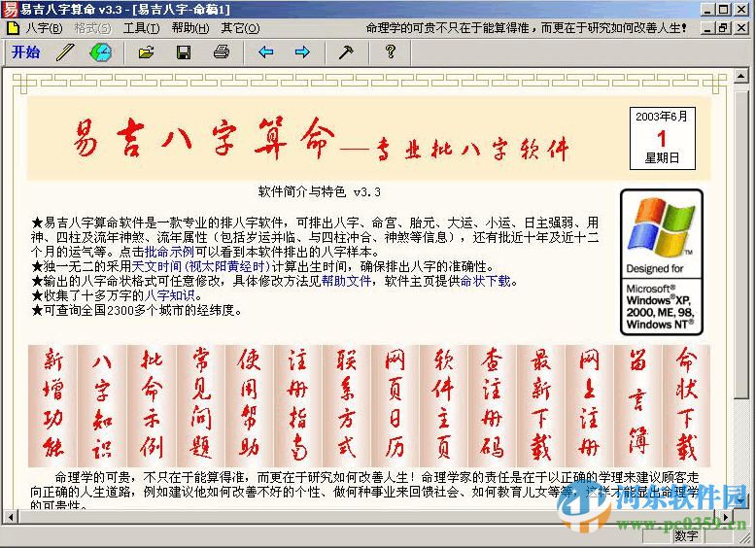Open the 八字知识 text link
Image resolution: width=756 pixels, height=548 pixels.
(x=170, y=295)
